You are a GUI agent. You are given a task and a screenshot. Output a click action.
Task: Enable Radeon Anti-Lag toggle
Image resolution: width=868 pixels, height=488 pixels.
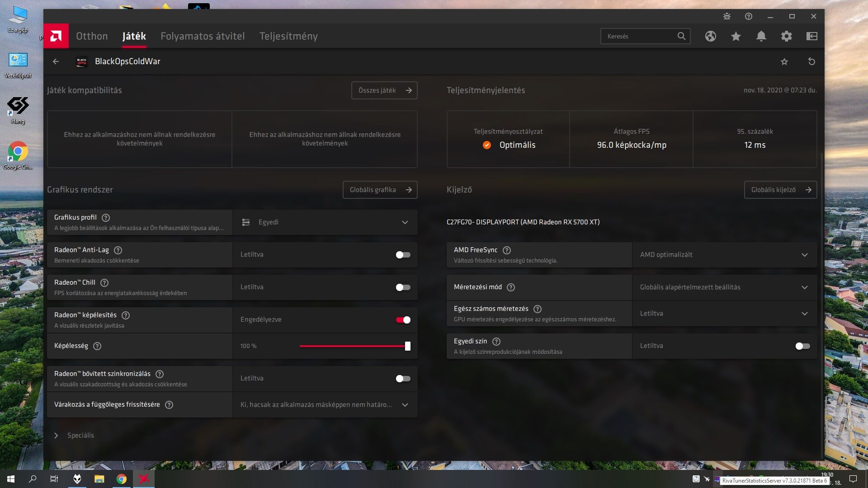pos(403,255)
